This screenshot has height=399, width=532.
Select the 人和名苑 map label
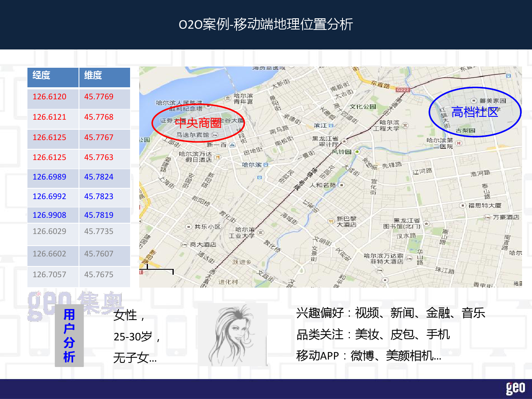point(323,185)
